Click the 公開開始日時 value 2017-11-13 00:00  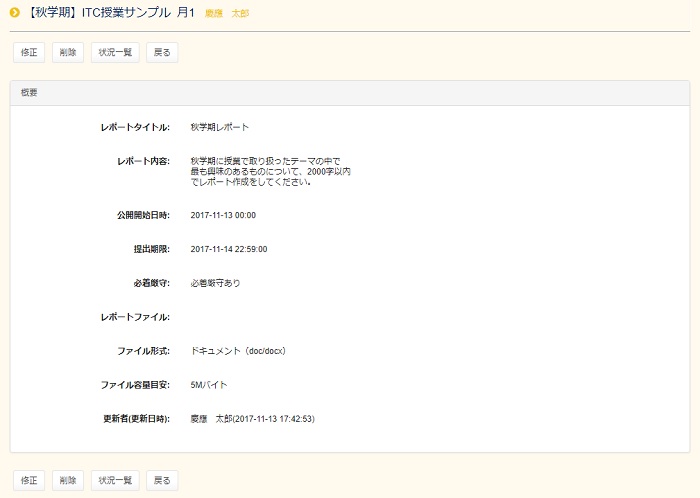[223, 215]
